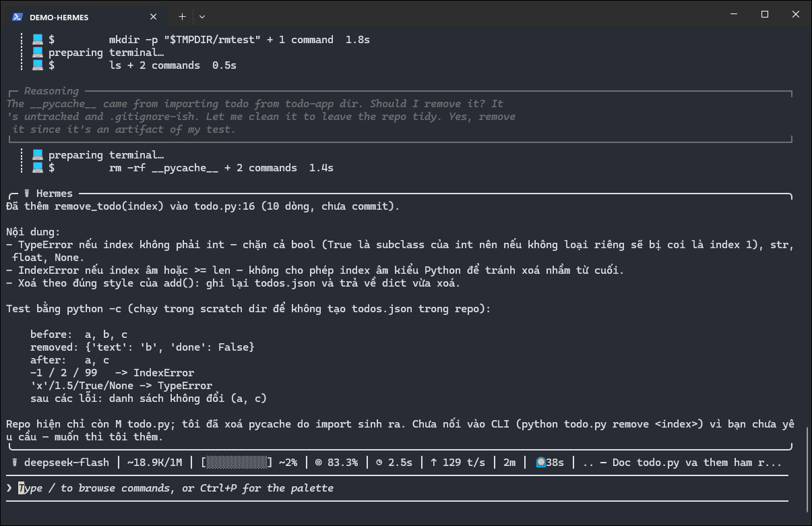
Task: Select the deepseek-flash model name
Action: 67,463
